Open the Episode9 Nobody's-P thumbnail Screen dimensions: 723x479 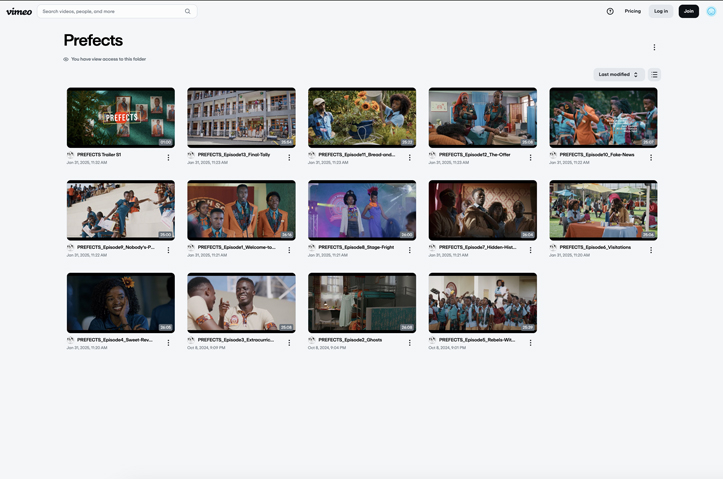click(x=121, y=210)
